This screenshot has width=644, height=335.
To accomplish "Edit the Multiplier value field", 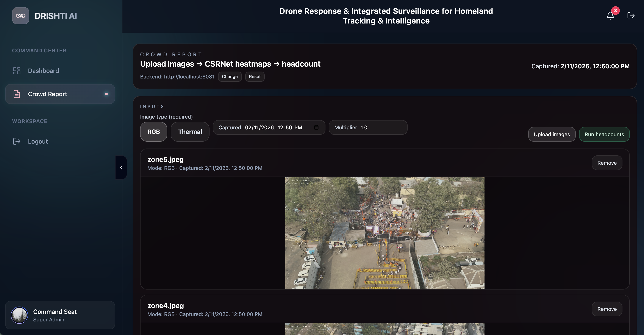I will click(368, 127).
